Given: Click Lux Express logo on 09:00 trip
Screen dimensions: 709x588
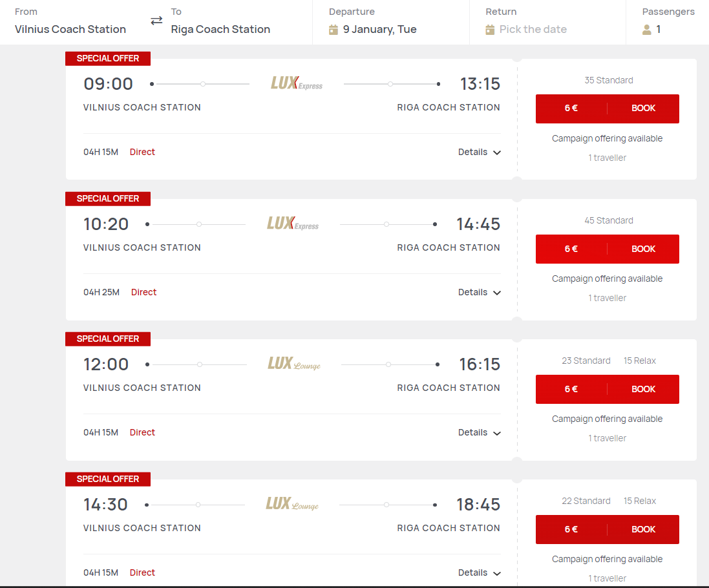Looking at the screenshot, I should (296, 83).
